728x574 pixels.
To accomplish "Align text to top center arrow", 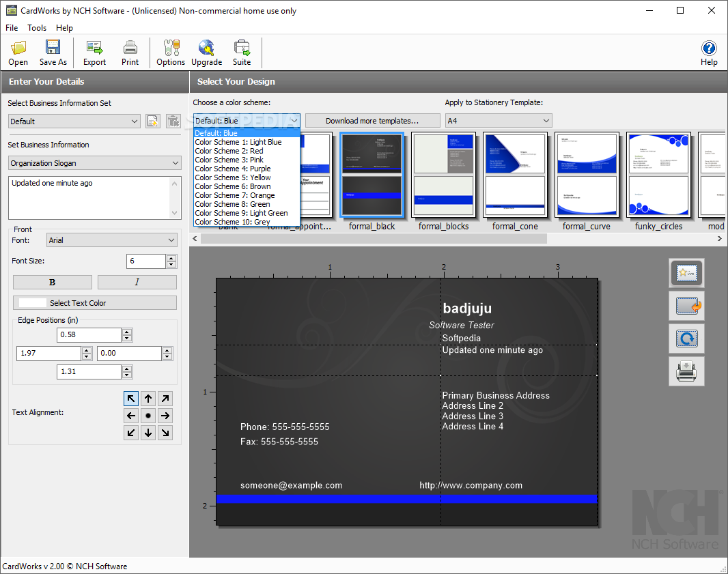I will point(148,399).
